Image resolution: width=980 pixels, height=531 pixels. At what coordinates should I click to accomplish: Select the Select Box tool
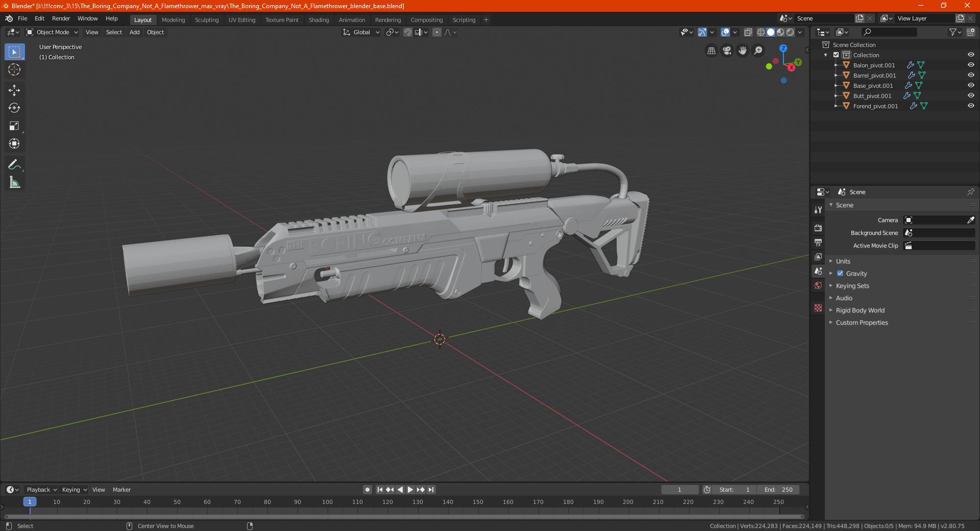coord(14,52)
